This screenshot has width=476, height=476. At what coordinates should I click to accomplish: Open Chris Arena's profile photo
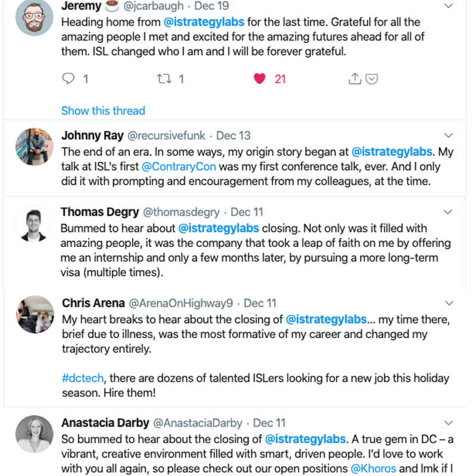click(35, 314)
